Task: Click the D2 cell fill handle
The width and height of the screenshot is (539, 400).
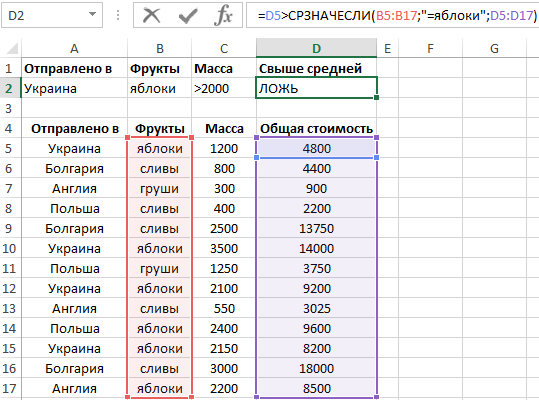Action: click(376, 98)
